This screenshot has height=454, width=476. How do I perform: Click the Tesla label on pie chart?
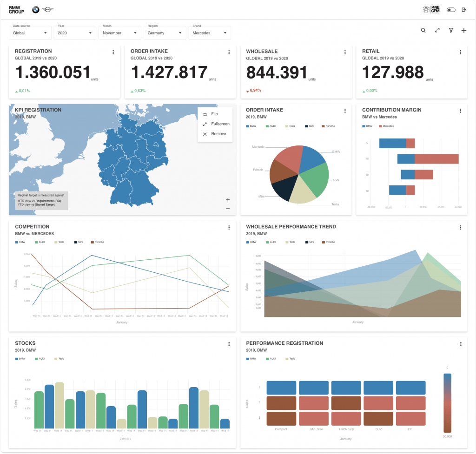coord(335,204)
